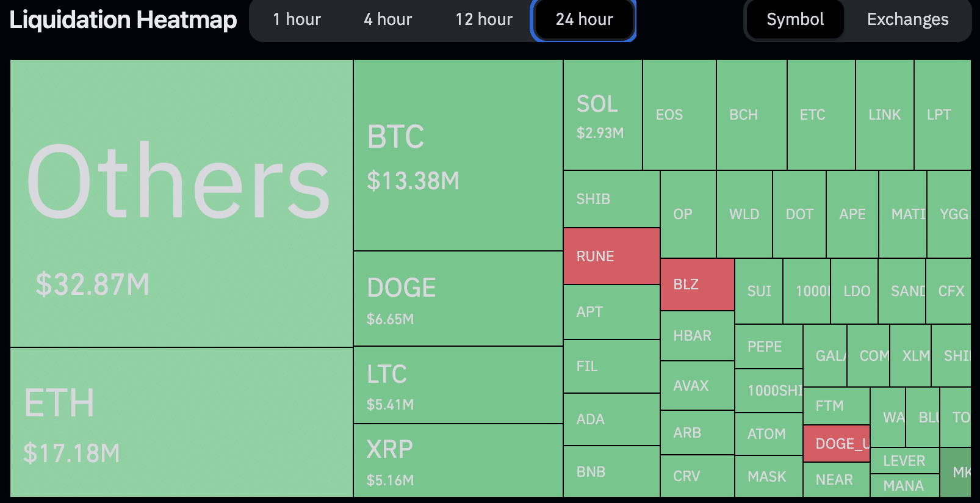Select the 1 hour timeframe tab
This screenshot has width=980, height=503.
point(297,20)
